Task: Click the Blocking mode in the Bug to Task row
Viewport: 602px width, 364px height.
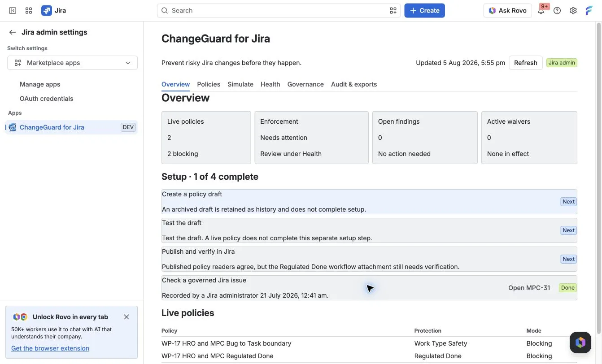Action: click(x=539, y=343)
